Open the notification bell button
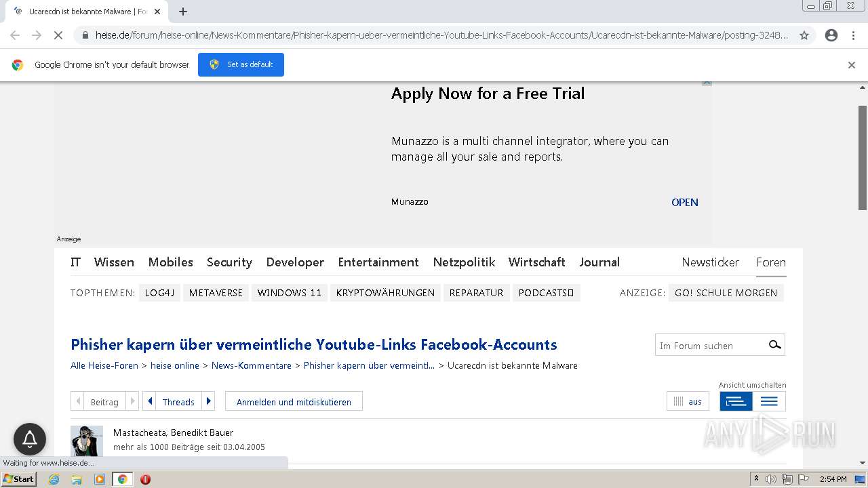The height and width of the screenshot is (488, 868). (x=30, y=439)
